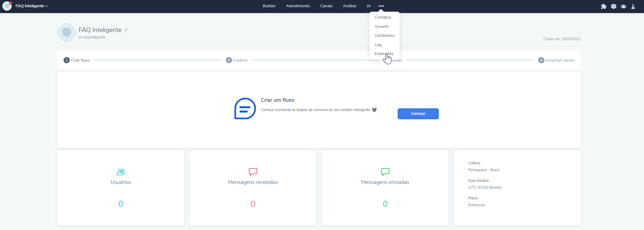
Task: Open the puzzle-piece integrations icon
Action: tap(603, 6)
